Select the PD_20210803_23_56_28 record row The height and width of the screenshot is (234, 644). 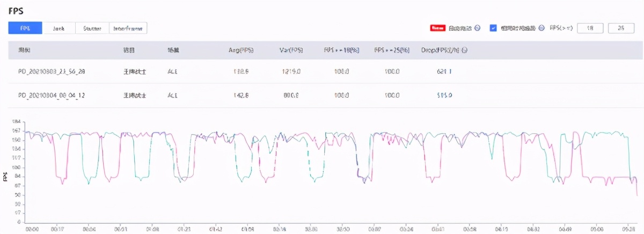[x=52, y=71]
